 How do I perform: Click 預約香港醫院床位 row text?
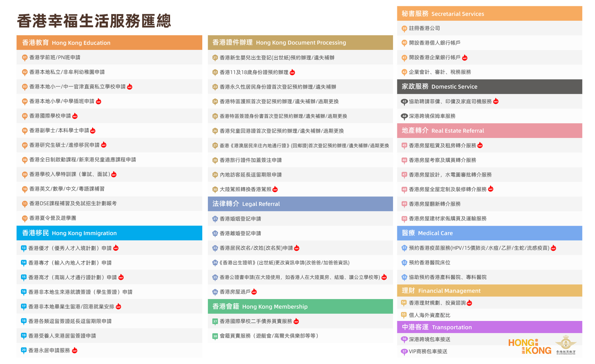(430, 263)
